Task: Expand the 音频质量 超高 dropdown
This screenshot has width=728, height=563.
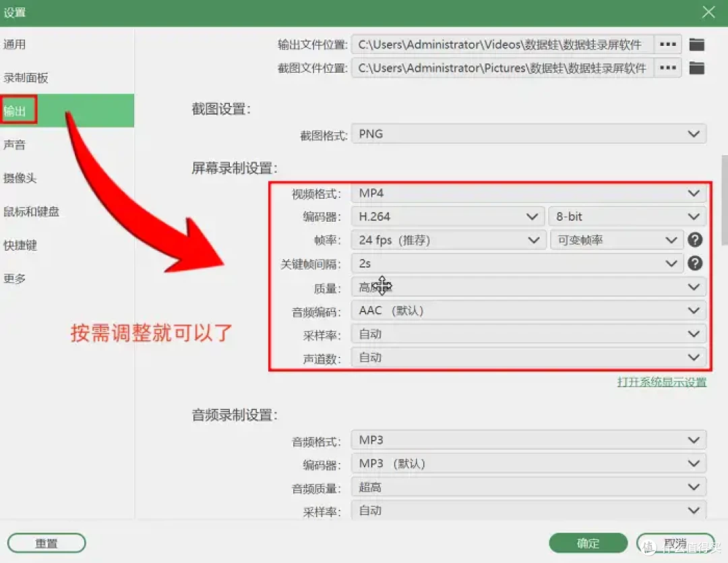Action: tap(529, 487)
